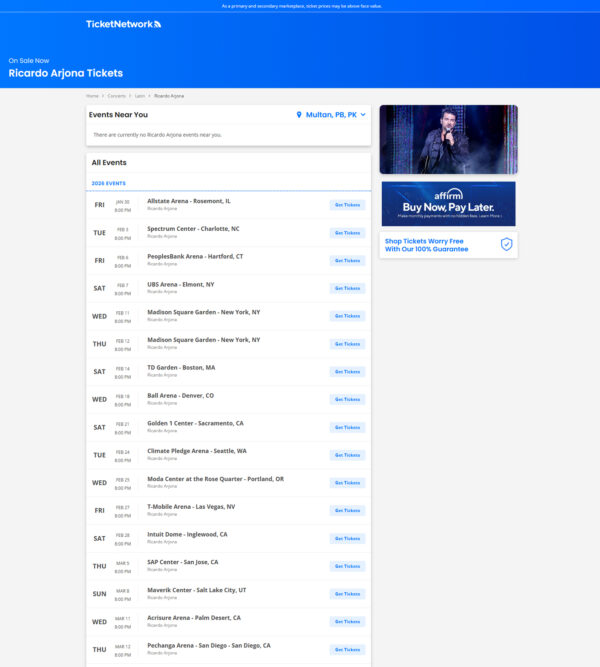Screen dimensions: 600x667
Task: Click the SAT FEB 14 date cell
Action: point(113,373)
